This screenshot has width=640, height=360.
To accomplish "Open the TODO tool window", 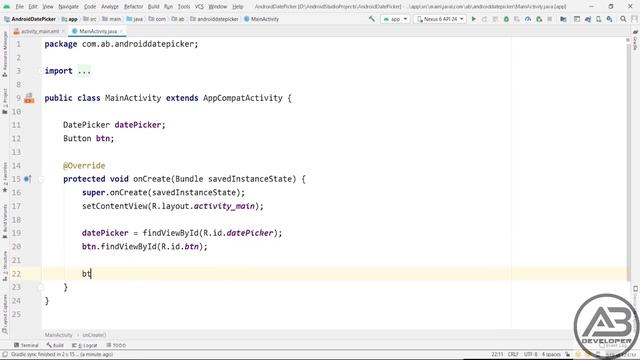I will pyautogui.click(x=116, y=345).
